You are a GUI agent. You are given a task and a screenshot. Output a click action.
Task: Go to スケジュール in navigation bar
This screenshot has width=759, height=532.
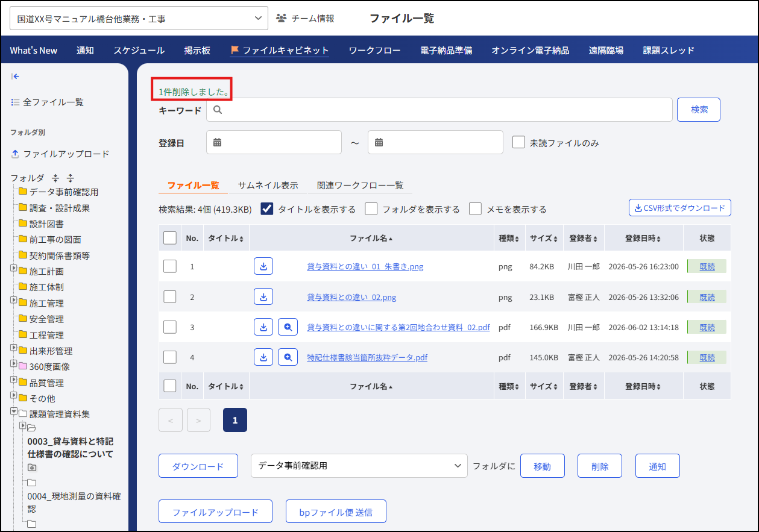139,51
